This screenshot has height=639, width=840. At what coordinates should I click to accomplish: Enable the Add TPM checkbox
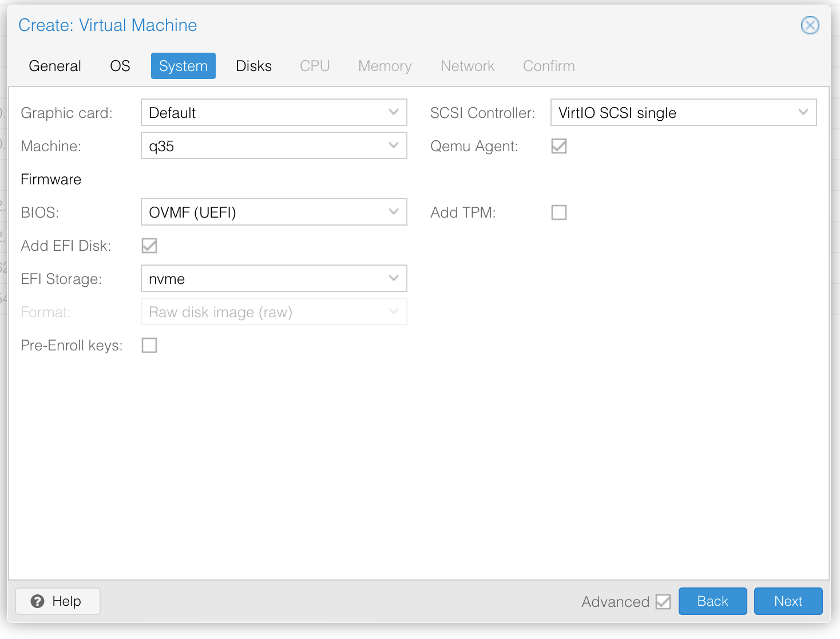559,212
